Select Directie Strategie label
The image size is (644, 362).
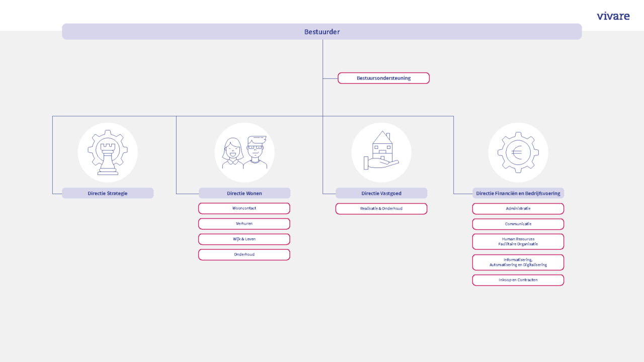[x=108, y=193]
